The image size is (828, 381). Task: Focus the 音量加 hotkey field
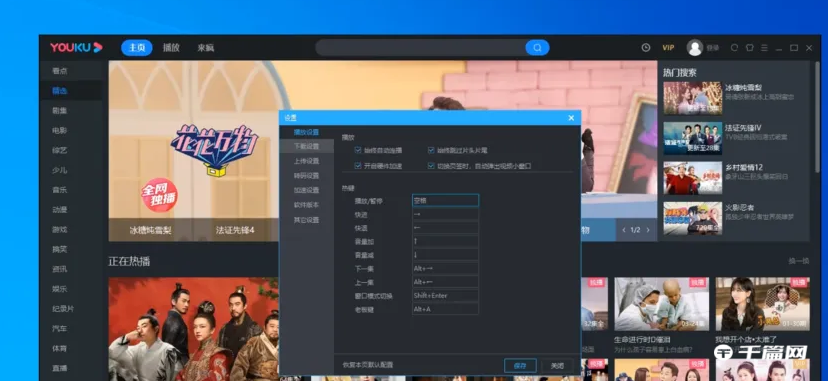445,241
